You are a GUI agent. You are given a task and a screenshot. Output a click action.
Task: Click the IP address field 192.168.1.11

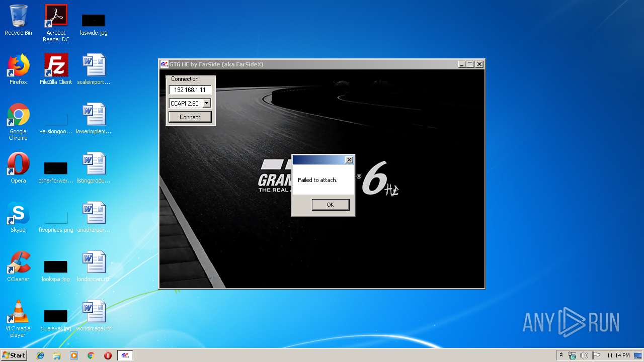tap(190, 90)
